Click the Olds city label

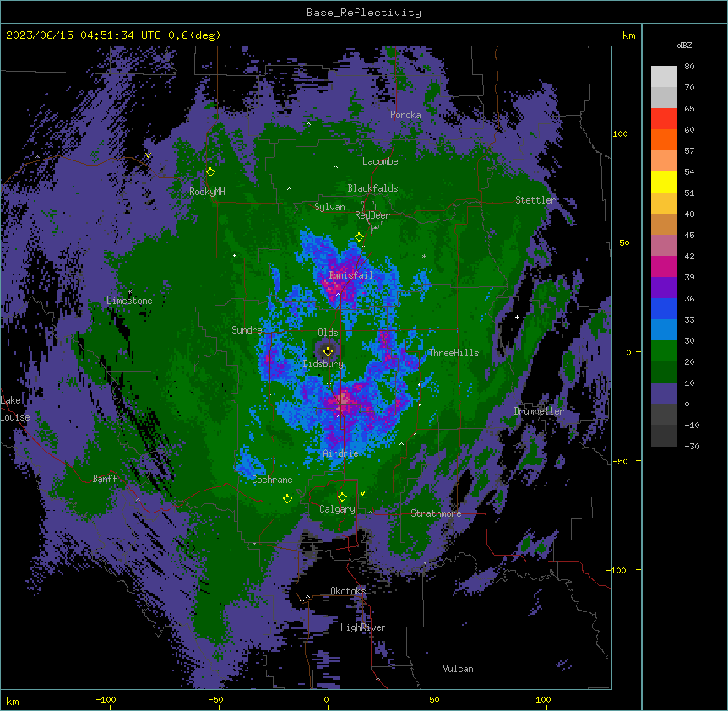coord(328,333)
